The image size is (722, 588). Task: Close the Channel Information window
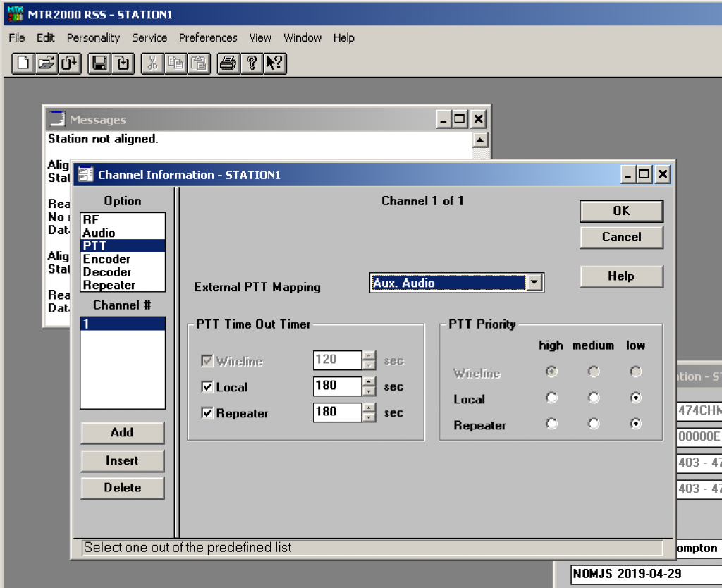click(x=663, y=174)
